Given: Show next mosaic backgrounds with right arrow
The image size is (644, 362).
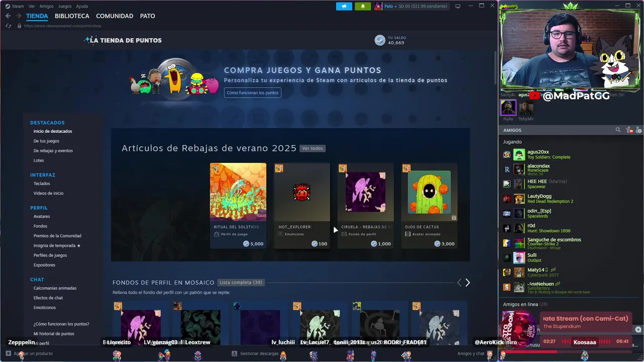Looking at the screenshot, I should pyautogui.click(x=467, y=283).
